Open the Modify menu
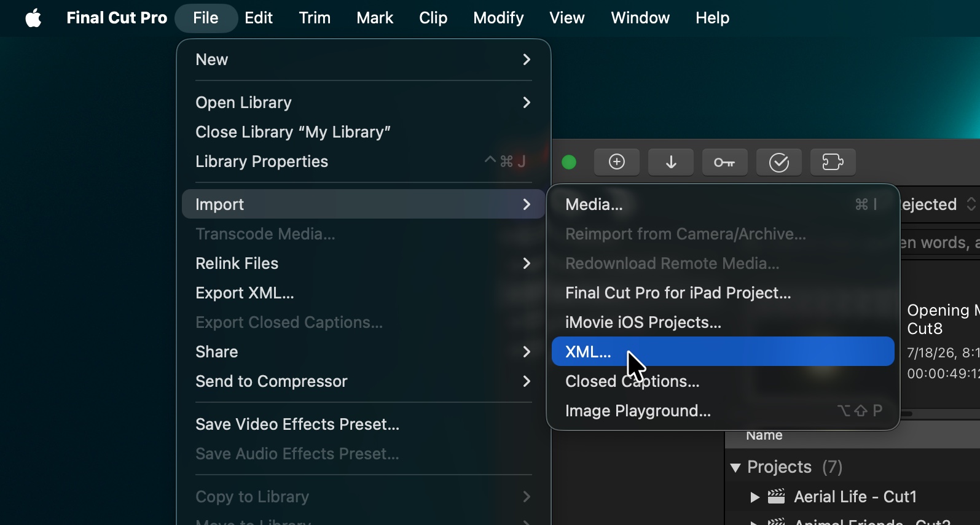980x525 pixels. (498, 18)
